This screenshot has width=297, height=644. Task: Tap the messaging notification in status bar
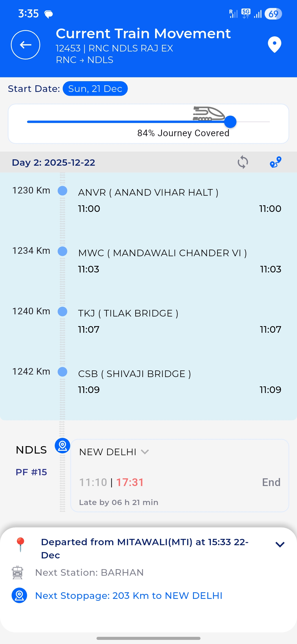[49, 14]
